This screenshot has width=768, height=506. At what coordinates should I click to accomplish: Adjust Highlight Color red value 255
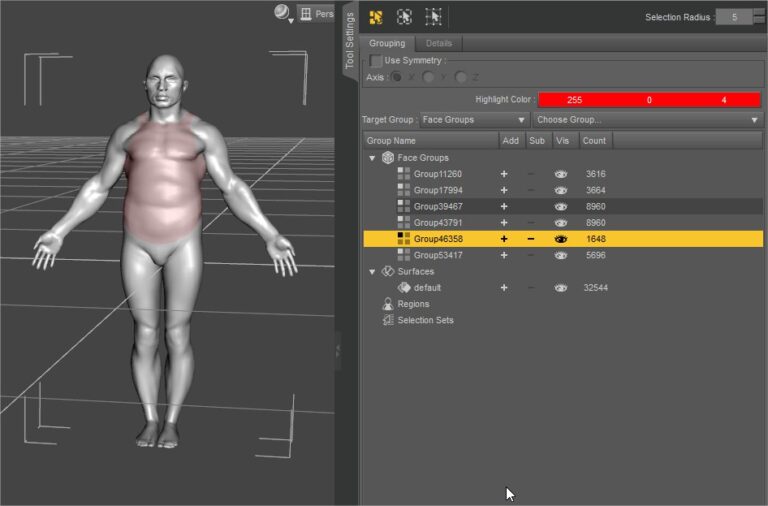point(575,100)
